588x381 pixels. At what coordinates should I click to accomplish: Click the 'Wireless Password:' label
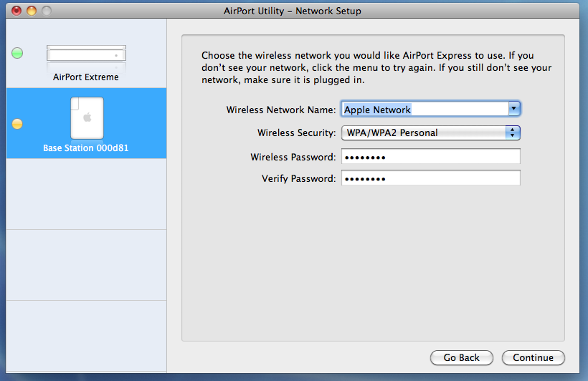[x=293, y=157]
